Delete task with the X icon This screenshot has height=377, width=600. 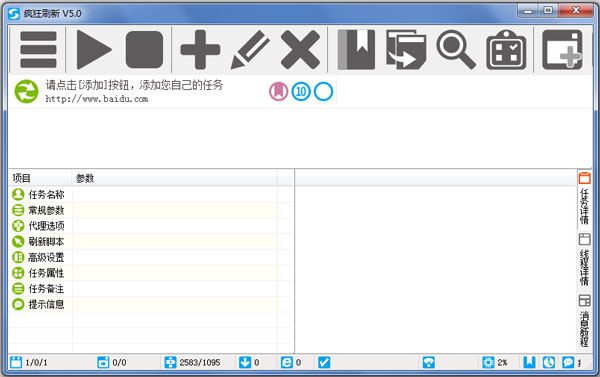tap(300, 50)
